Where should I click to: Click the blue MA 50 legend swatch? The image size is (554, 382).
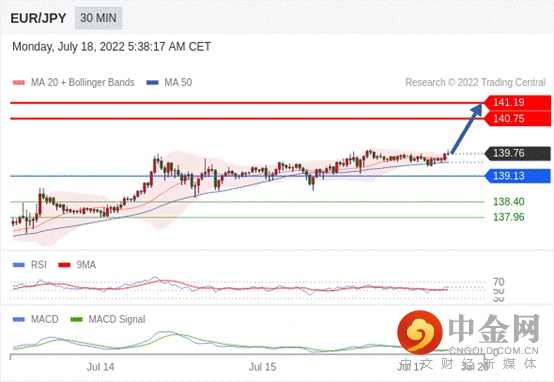(x=153, y=83)
